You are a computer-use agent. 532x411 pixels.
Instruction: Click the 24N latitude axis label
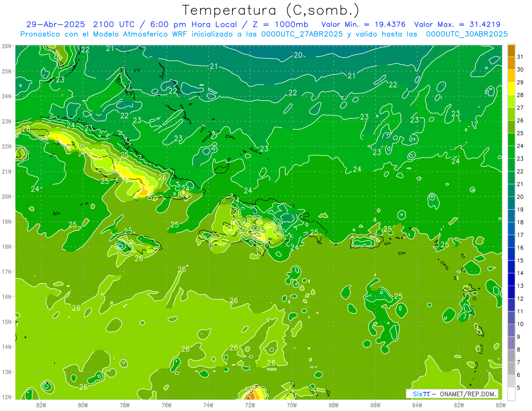6,96
